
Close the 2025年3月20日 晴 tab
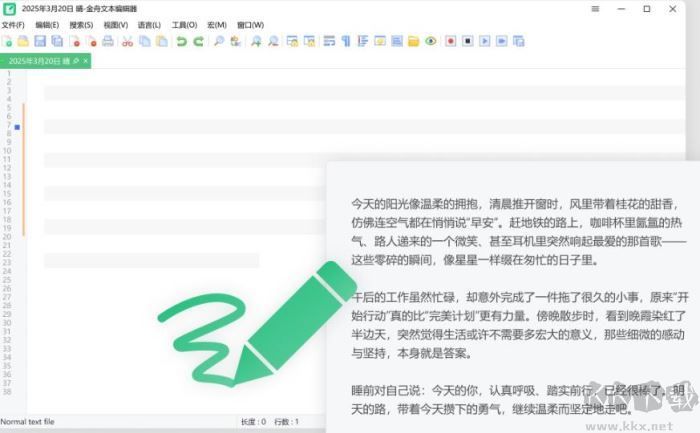pos(86,61)
